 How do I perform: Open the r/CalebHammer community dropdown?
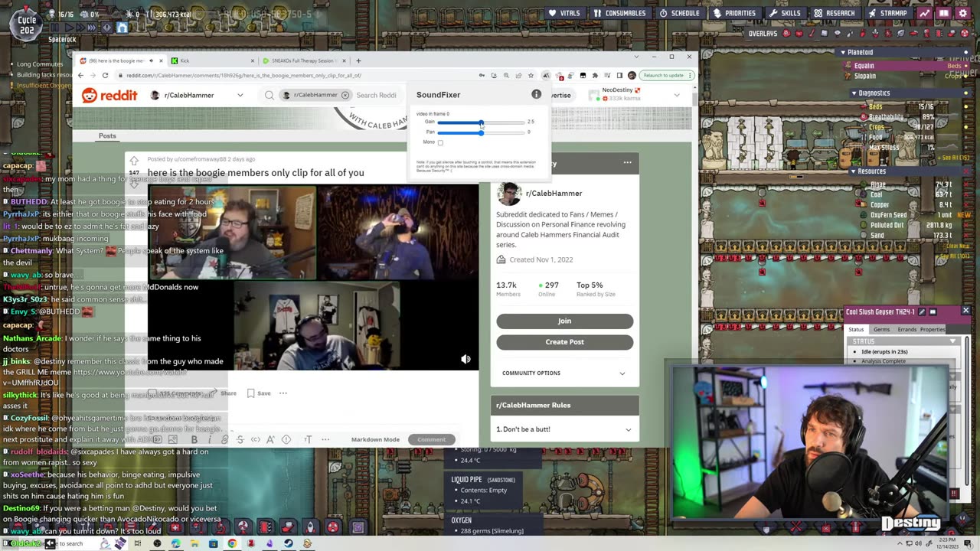[x=197, y=95]
